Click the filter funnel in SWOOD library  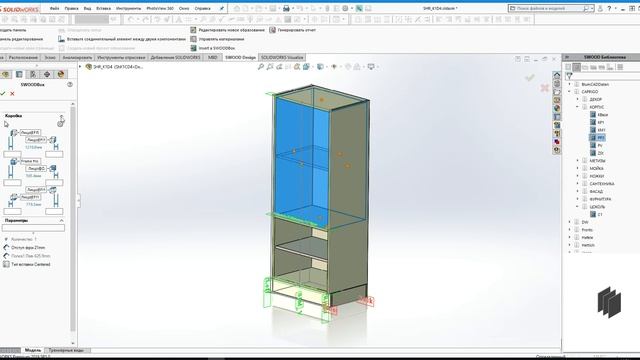pyautogui.click(x=569, y=76)
